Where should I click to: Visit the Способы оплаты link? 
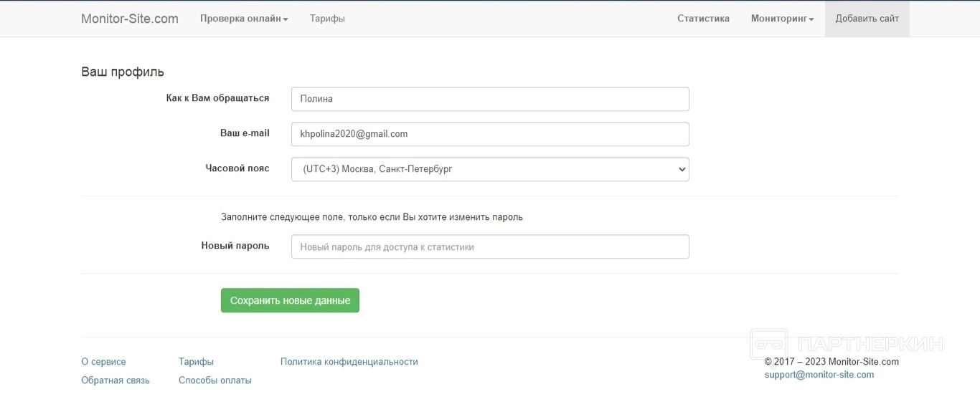coord(215,380)
